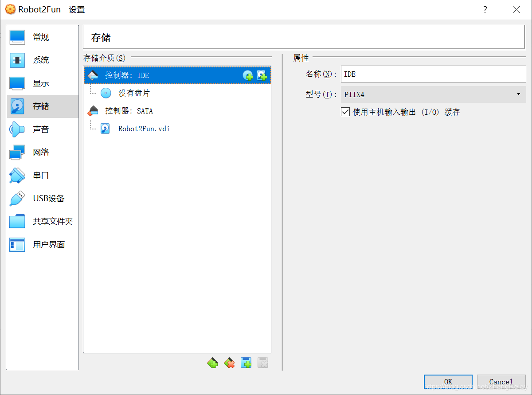Viewport: 532px width, 395px height.
Task: Remove the selected storage controller
Action: (x=229, y=363)
